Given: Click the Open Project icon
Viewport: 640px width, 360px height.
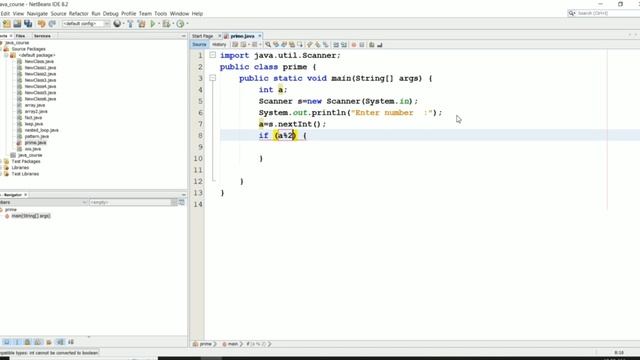Looking at the screenshot, I should click(17, 24).
